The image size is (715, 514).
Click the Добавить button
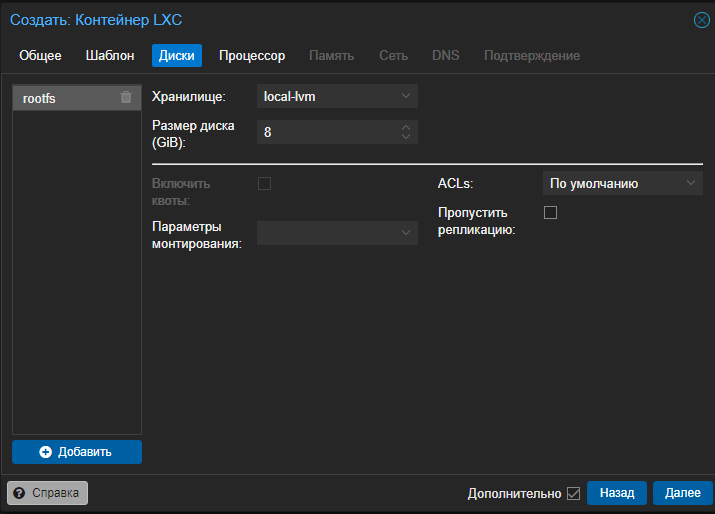pyautogui.click(x=77, y=452)
